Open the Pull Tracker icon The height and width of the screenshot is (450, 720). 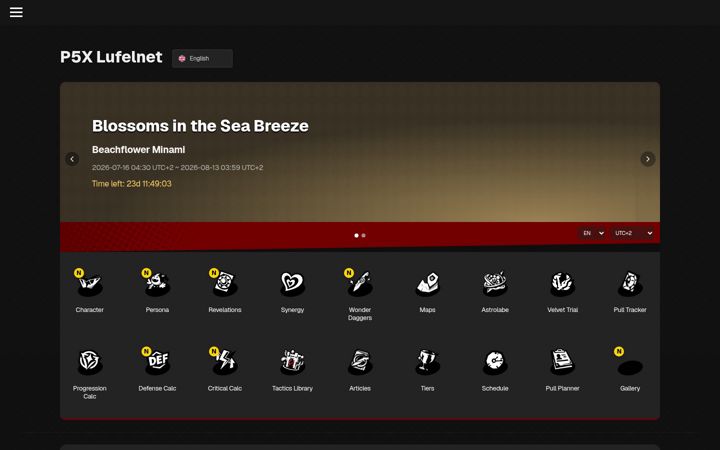(630, 283)
